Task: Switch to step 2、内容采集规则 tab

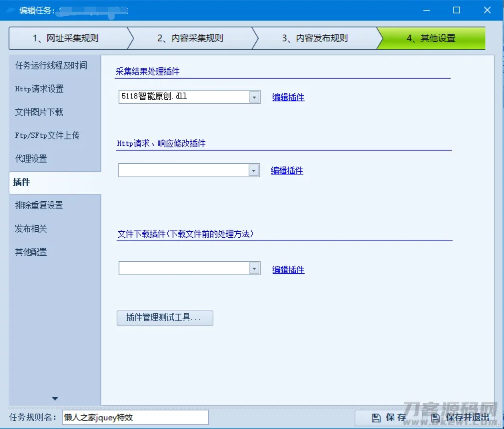Action: [x=190, y=38]
